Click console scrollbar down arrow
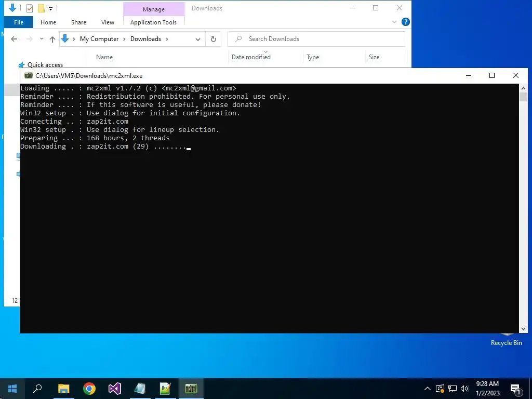Image resolution: width=532 pixels, height=399 pixels. pos(523,328)
